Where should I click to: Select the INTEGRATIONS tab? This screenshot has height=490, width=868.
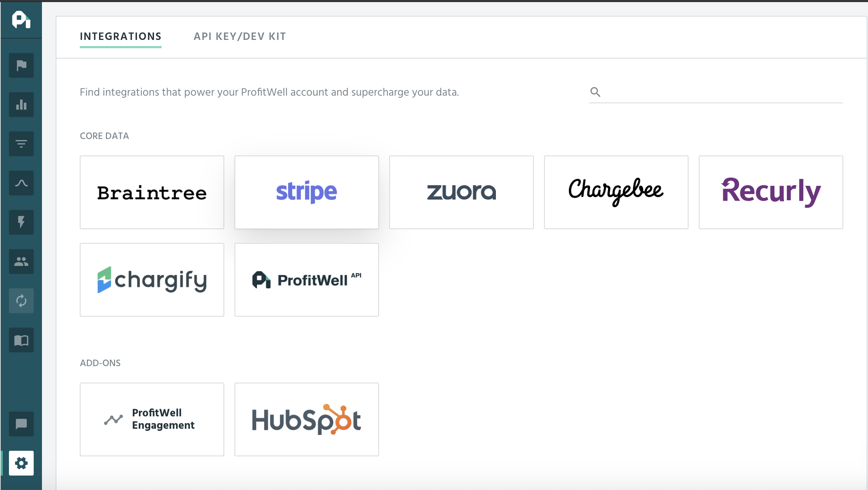pyautogui.click(x=121, y=36)
